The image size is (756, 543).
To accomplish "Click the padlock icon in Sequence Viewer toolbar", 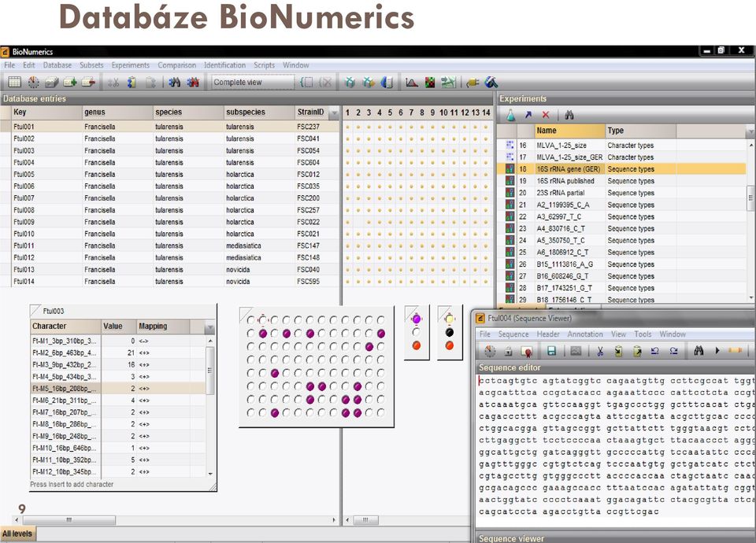I will pyautogui.click(x=508, y=351).
